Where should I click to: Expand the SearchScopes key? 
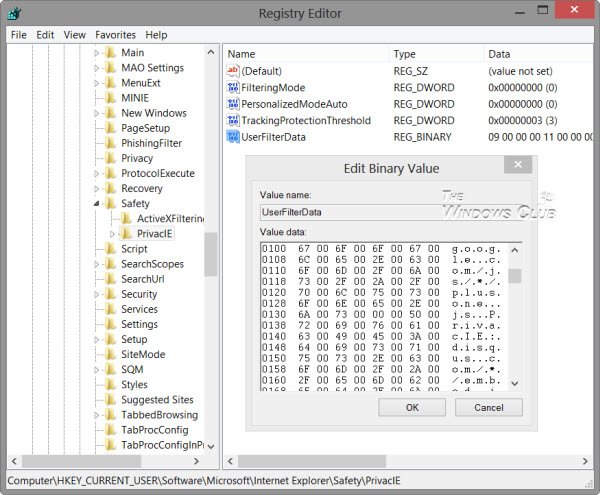(96, 264)
